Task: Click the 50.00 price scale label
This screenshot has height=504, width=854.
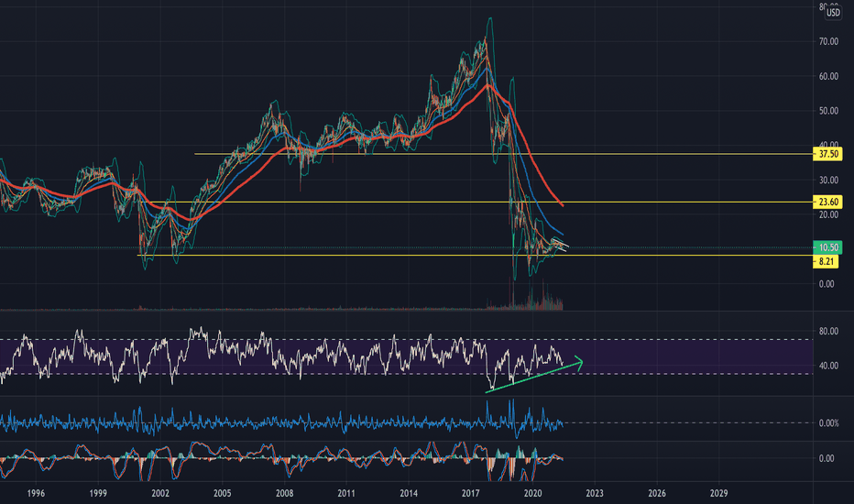Action: click(828, 111)
